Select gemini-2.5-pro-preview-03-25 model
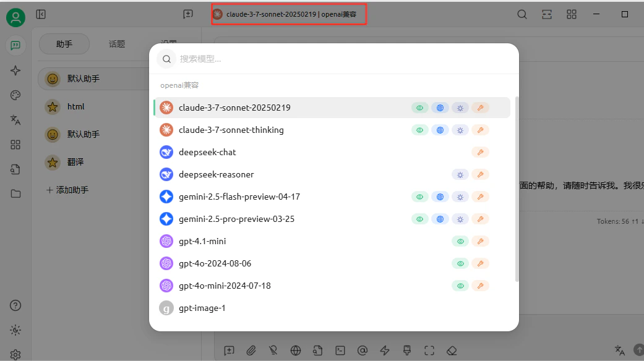The image size is (644, 361). 332,219
